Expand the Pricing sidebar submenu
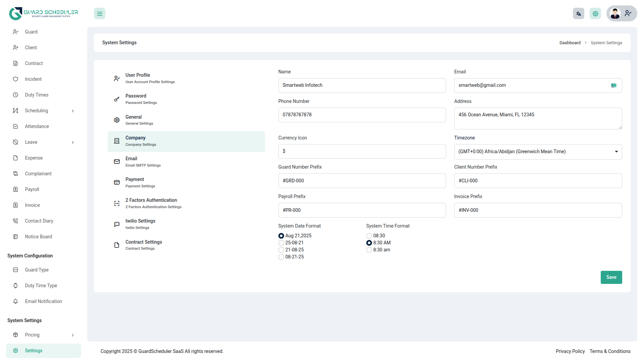The width and height of the screenshot is (644, 362). point(73,335)
